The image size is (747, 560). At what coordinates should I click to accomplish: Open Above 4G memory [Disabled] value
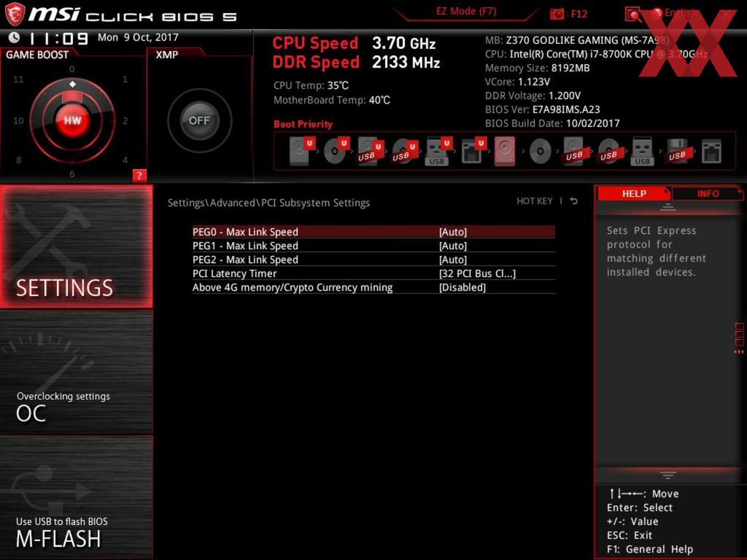point(462,287)
